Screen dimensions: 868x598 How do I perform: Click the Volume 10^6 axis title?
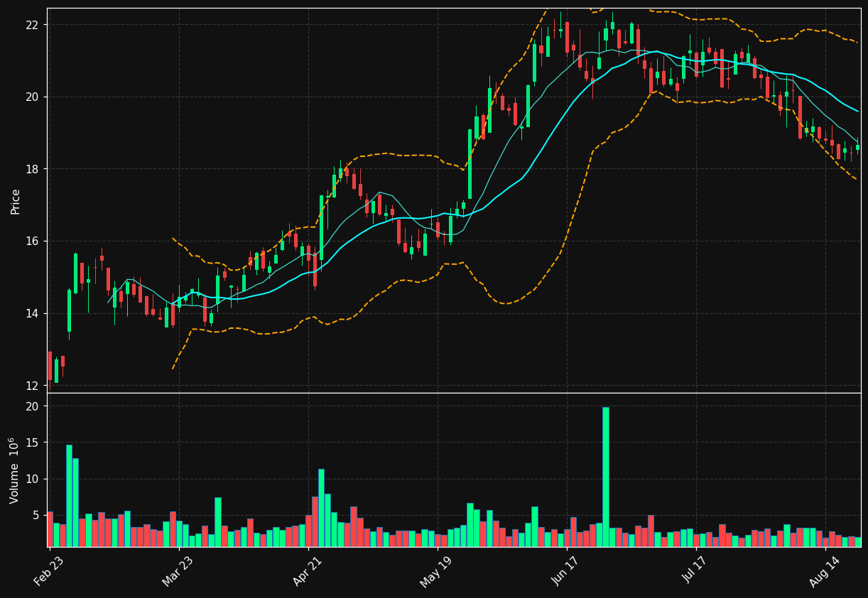point(15,470)
